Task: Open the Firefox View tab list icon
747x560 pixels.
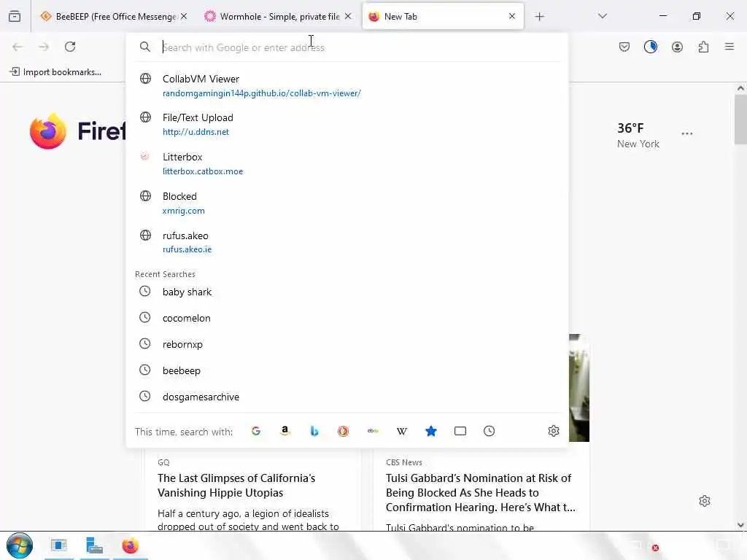Action: (15, 16)
